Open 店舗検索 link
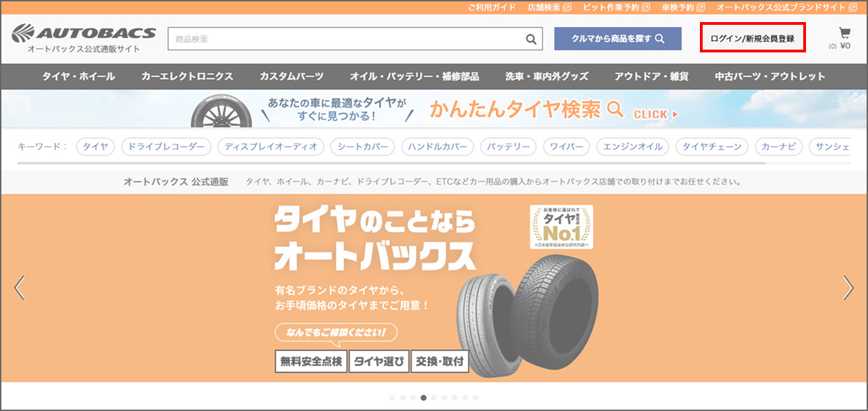The height and width of the screenshot is (411, 868). tap(549, 8)
